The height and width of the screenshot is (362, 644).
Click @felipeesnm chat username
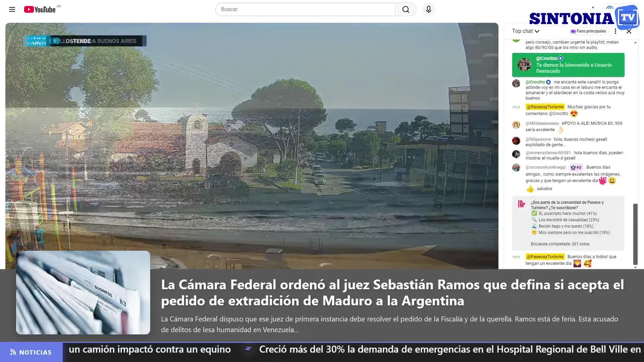(538, 139)
